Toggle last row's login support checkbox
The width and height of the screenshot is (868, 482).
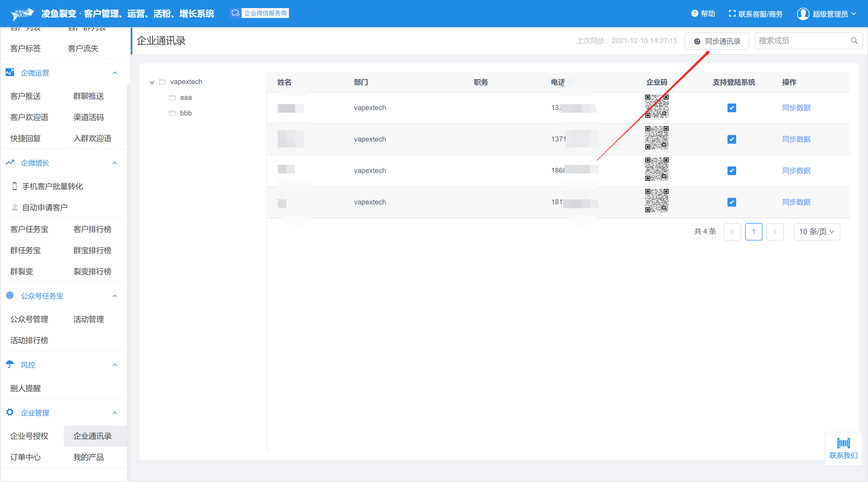click(732, 203)
